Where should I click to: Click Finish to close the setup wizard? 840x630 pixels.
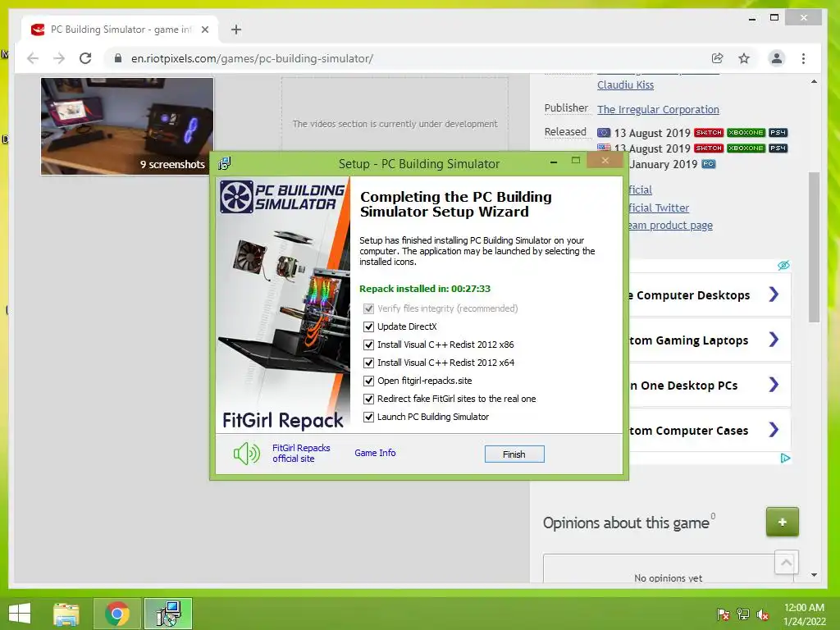click(x=514, y=454)
